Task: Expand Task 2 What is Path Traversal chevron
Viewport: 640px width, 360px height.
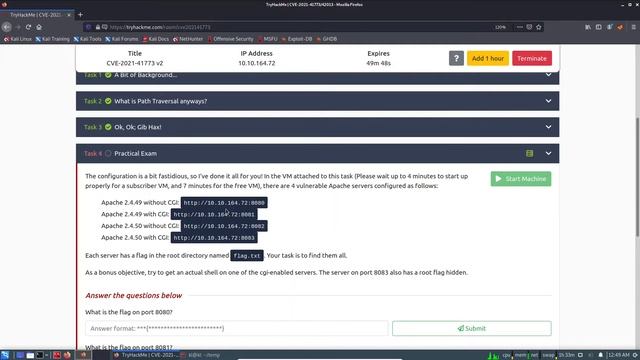Action: coord(548,101)
